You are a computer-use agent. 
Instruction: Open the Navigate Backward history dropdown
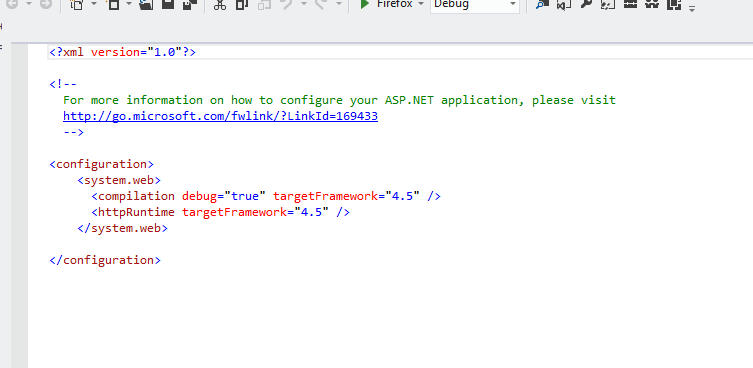(28, 4)
